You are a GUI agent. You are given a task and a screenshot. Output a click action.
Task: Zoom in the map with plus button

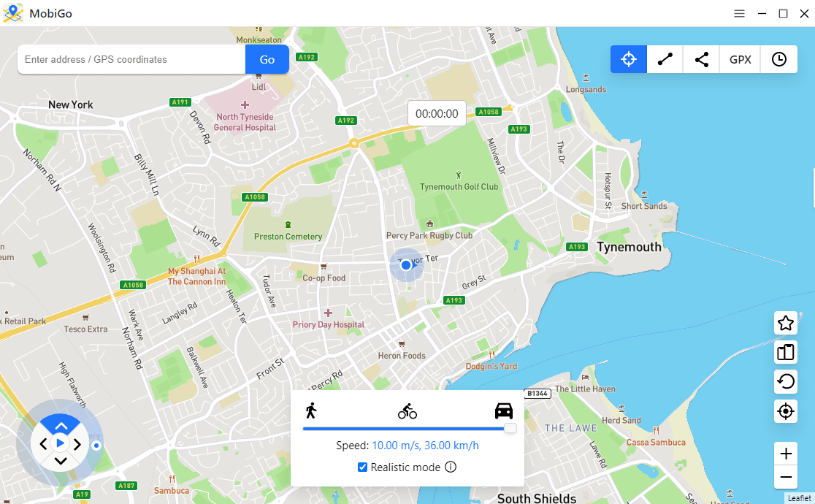(785, 454)
